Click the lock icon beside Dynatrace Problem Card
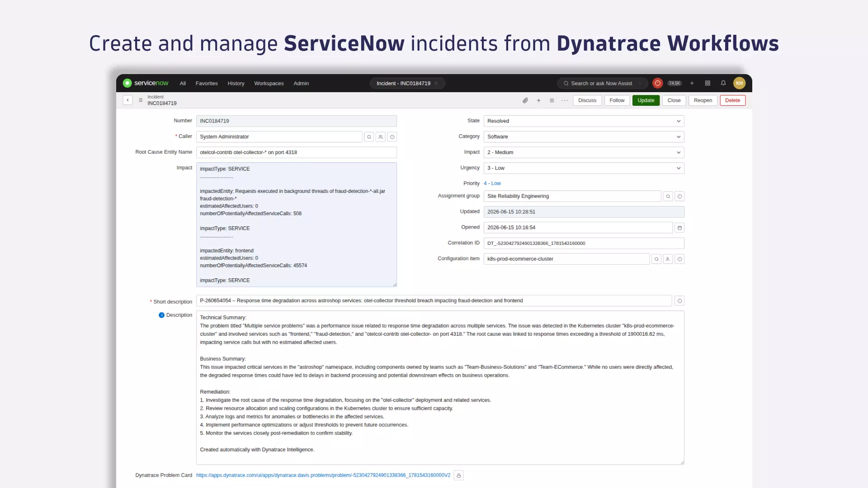 click(458, 475)
